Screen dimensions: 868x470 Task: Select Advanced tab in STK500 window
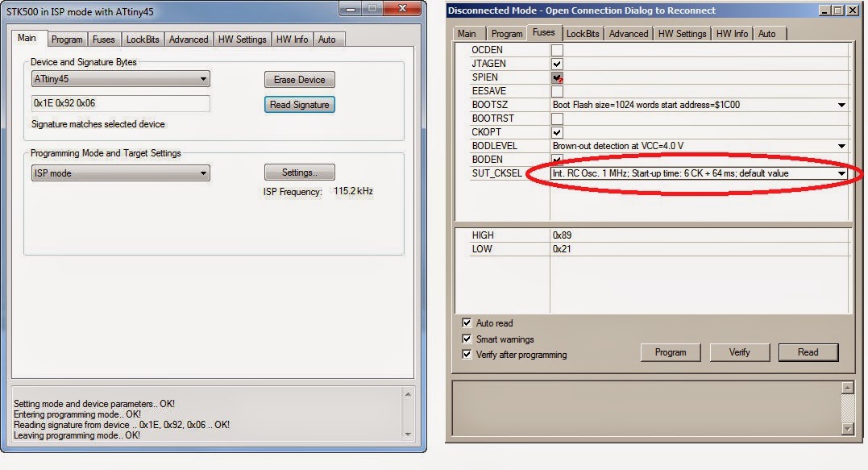click(x=189, y=40)
